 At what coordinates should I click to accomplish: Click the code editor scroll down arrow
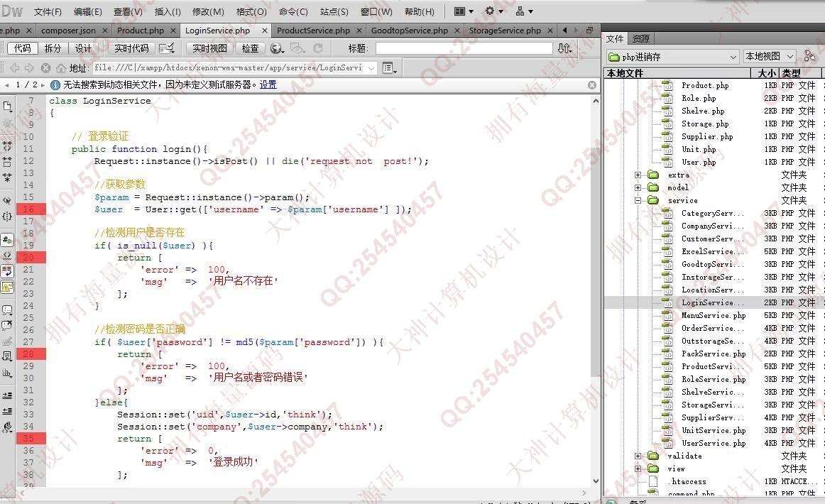pos(596,481)
